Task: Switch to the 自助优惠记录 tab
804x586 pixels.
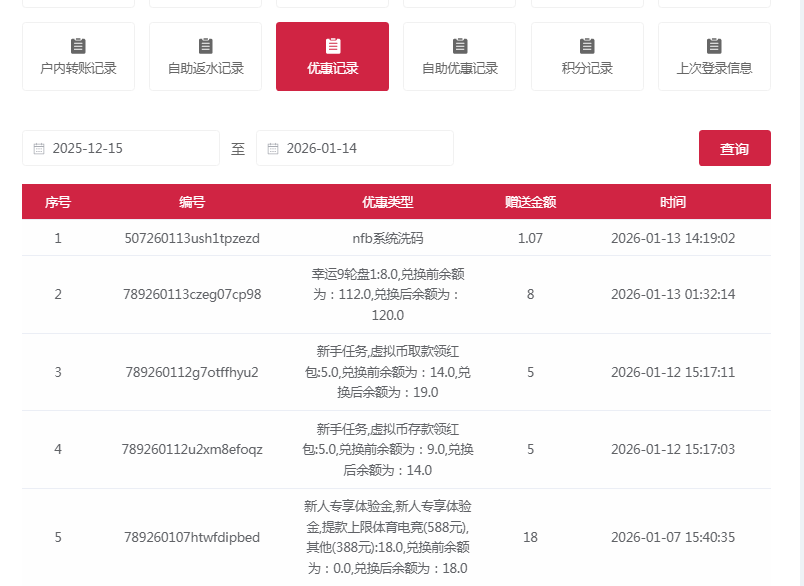Action: (459, 56)
